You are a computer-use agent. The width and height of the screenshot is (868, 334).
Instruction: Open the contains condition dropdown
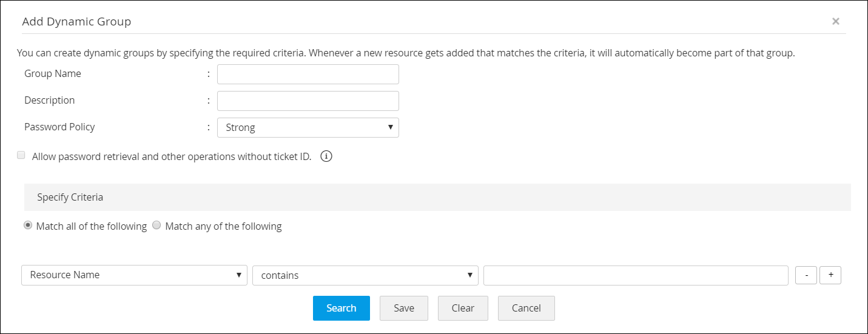(x=365, y=275)
